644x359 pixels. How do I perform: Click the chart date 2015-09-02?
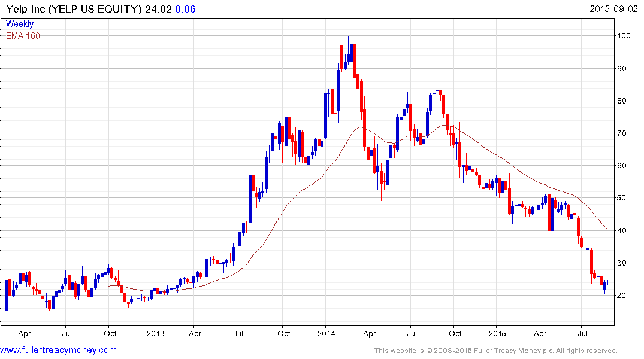613,9
